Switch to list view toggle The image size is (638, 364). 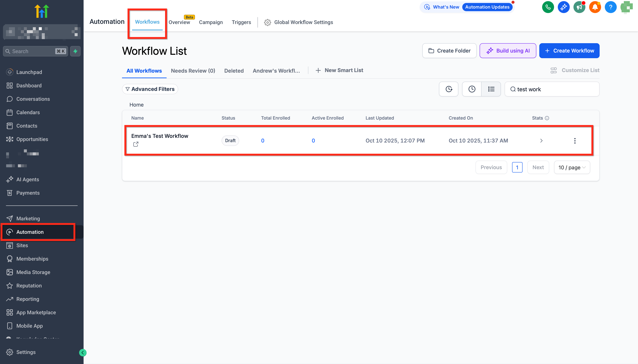[491, 89]
